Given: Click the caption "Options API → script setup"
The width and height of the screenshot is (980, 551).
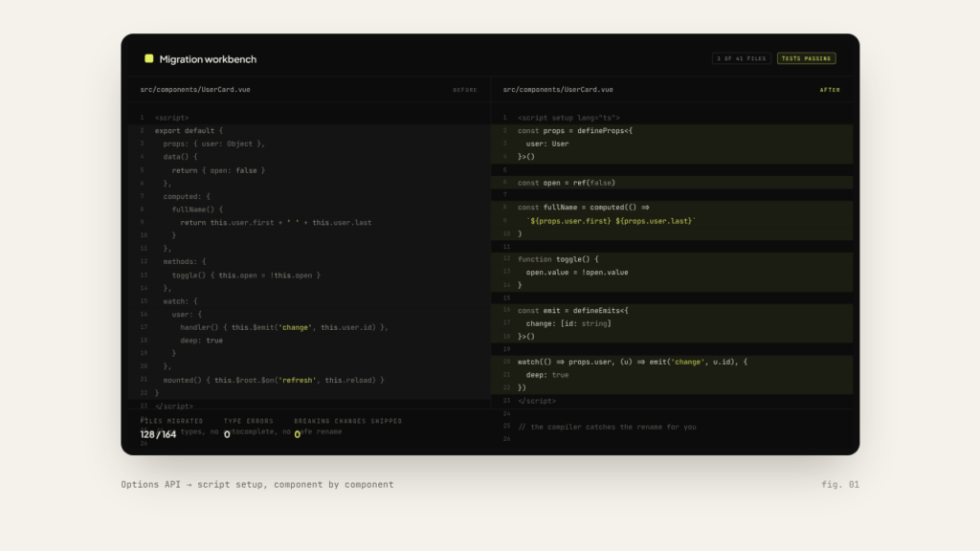Looking at the screenshot, I should pyautogui.click(x=257, y=484).
